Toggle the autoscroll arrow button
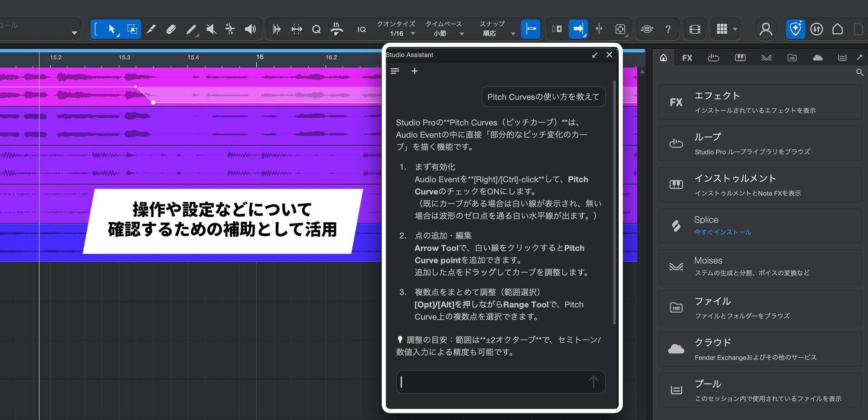 (x=578, y=29)
